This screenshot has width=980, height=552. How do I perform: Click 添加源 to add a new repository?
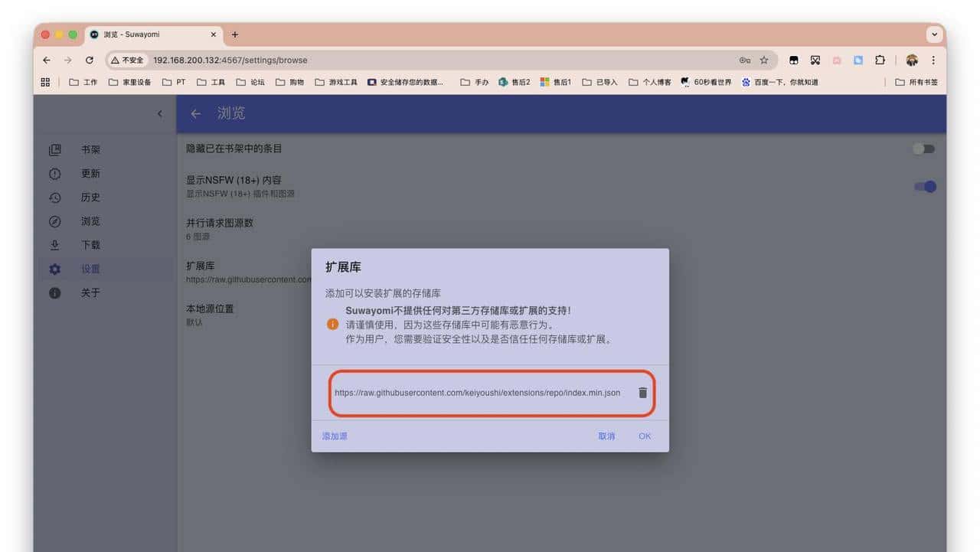pyautogui.click(x=334, y=436)
